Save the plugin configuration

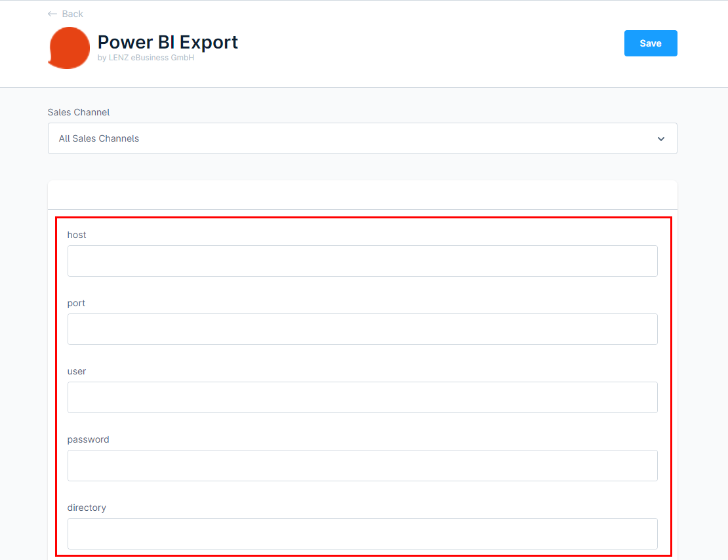click(650, 43)
